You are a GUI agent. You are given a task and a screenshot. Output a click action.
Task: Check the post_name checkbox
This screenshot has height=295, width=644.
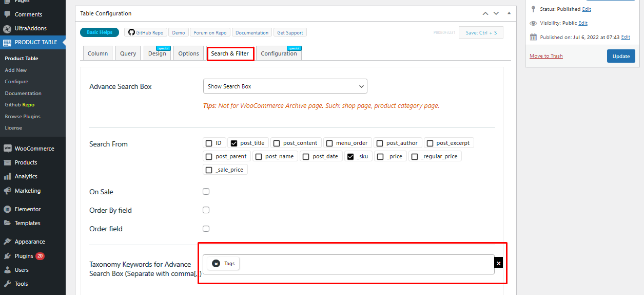coord(259,157)
